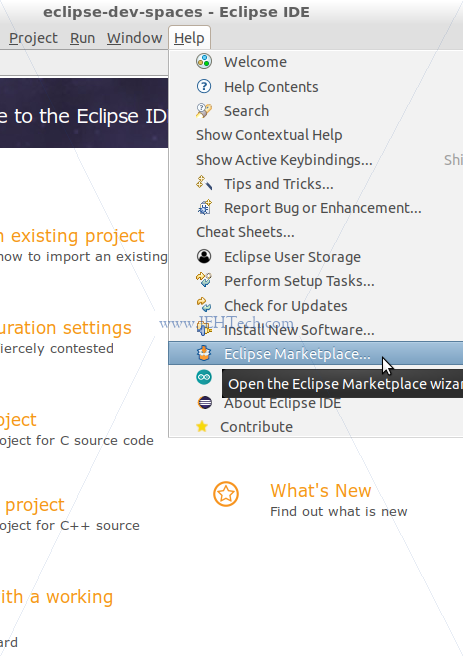
Task: Select Show Contextual Help
Action: 269,135
